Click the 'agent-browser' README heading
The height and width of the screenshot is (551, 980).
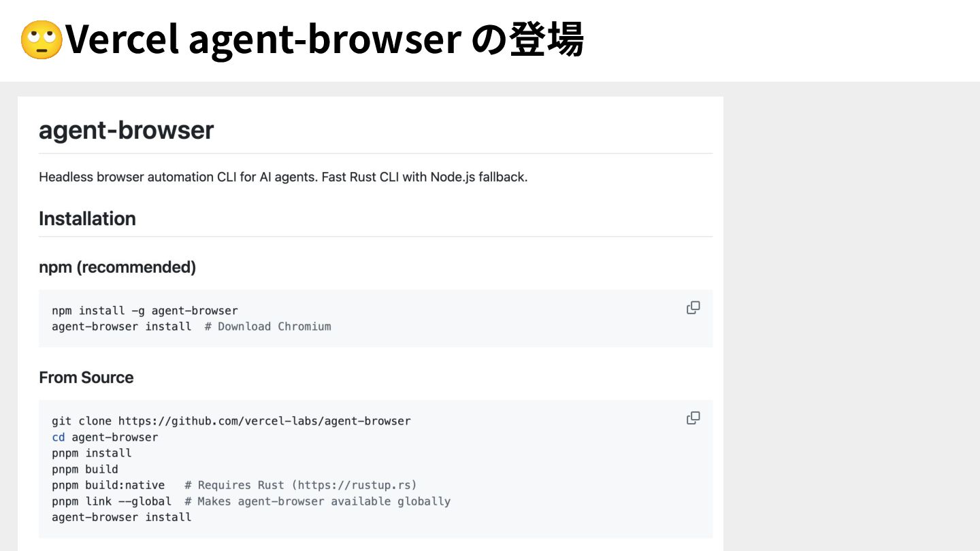coord(126,130)
